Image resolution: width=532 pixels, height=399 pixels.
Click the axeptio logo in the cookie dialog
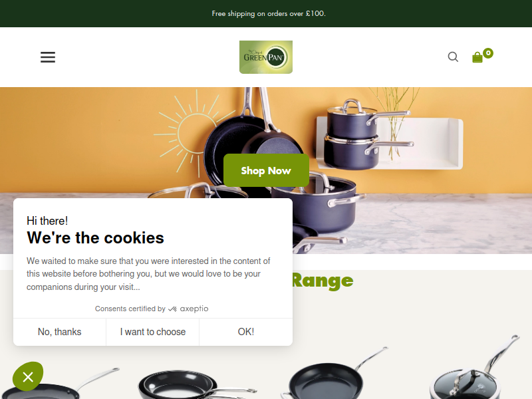[x=188, y=309]
